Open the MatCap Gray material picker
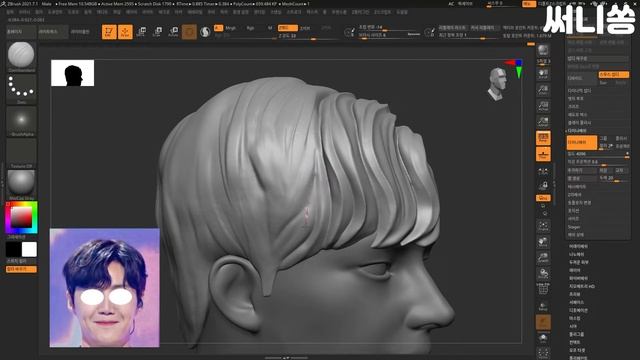This screenshot has height=360, width=640. click(x=21, y=185)
